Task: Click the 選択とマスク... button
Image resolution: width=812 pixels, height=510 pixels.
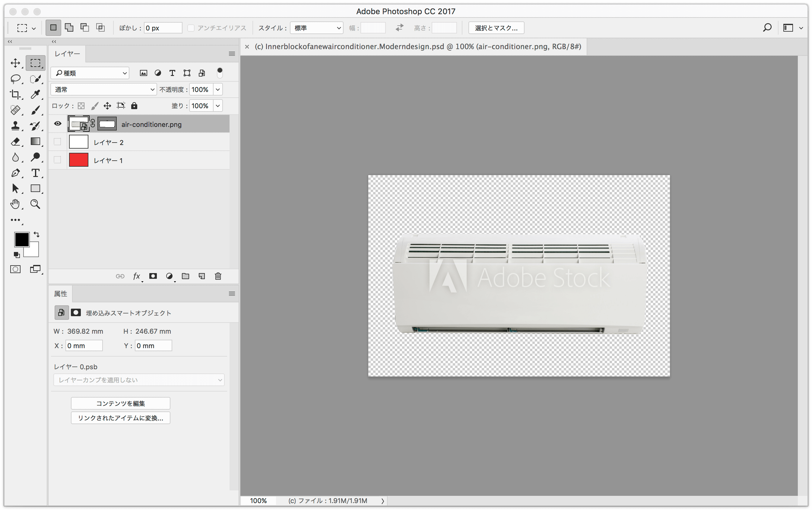Action: coord(496,28)
